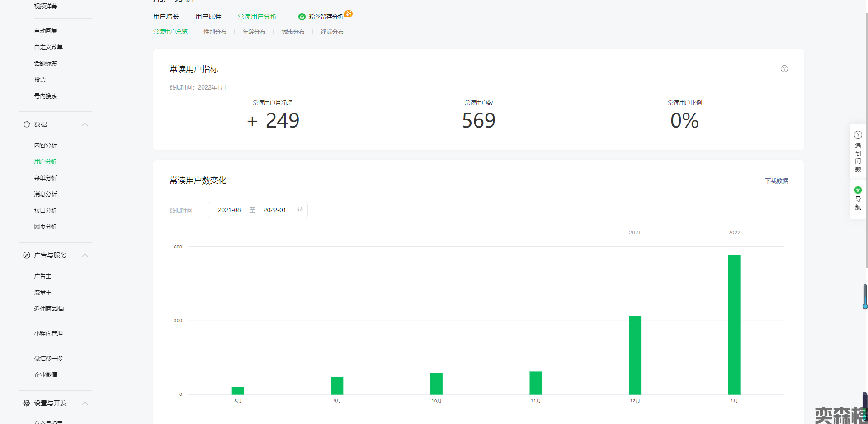Click the 广告与服务 compass icon in sidebar
This screenshot has width=868, height=424.
[x=27, y=255]
